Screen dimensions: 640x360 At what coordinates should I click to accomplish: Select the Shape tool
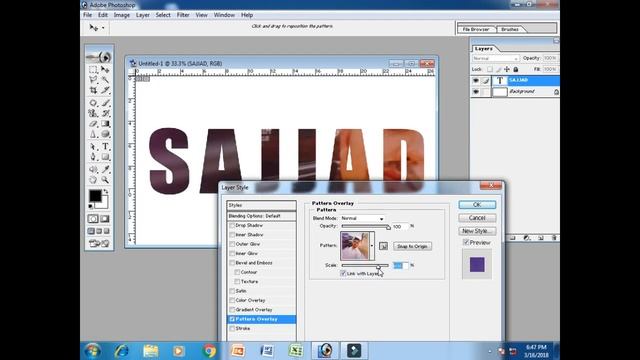(105, 157)
